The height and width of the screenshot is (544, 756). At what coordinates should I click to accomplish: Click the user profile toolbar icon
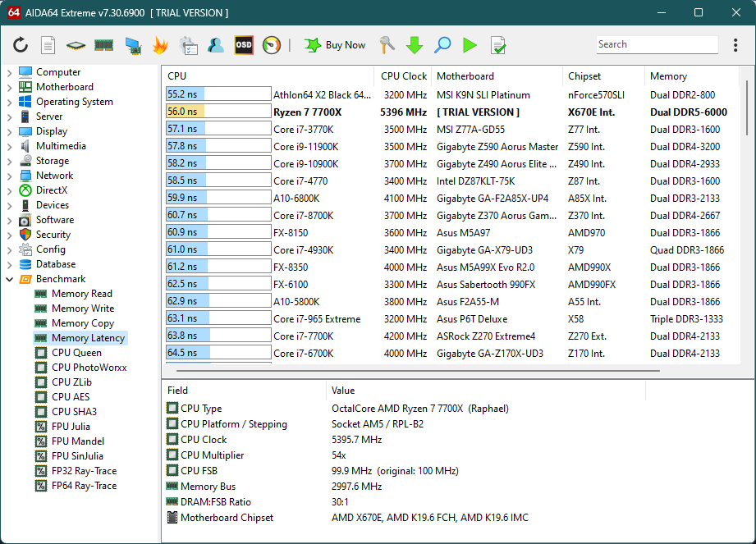click(216, 45)
